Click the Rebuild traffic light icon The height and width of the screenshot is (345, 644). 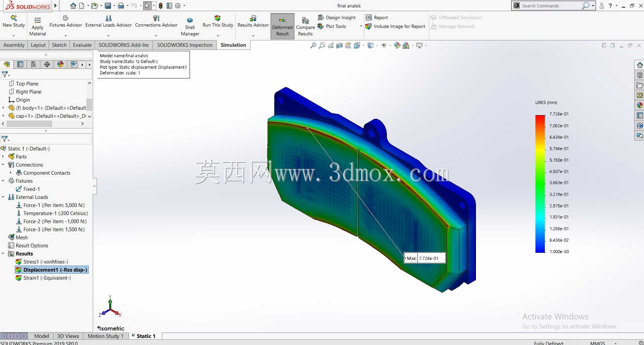pos(161,6)
